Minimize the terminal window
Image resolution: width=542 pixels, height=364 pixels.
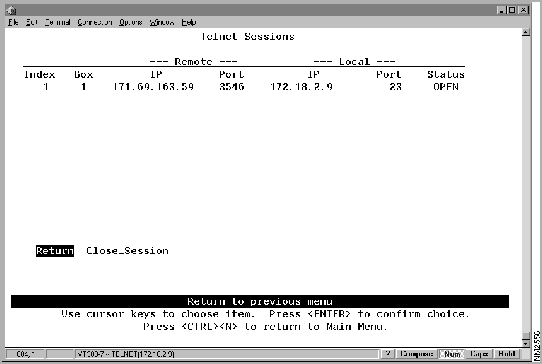(x=502, y=10)
